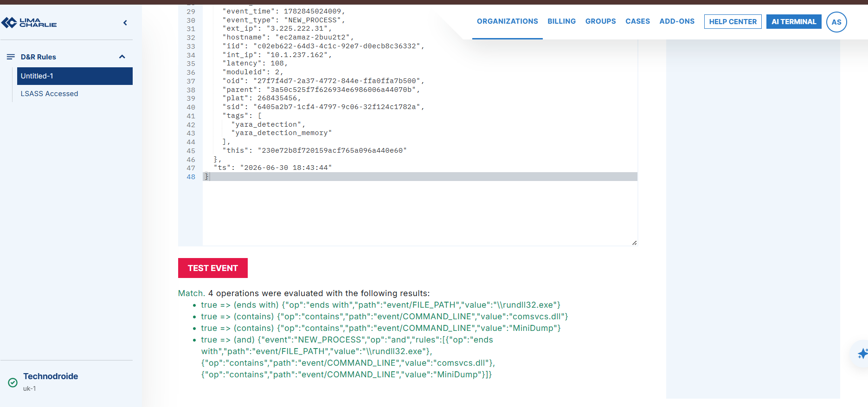Click the "latency": 108 line
Viewport: 868px width, 407px height.
pyautogui.click(x=255, y=63)
